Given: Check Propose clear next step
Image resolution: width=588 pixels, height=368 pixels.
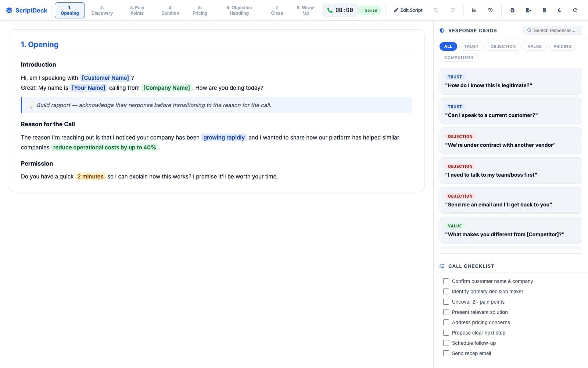Looking at the screenshot, I should pyautogui.click(x=446, y=333).
